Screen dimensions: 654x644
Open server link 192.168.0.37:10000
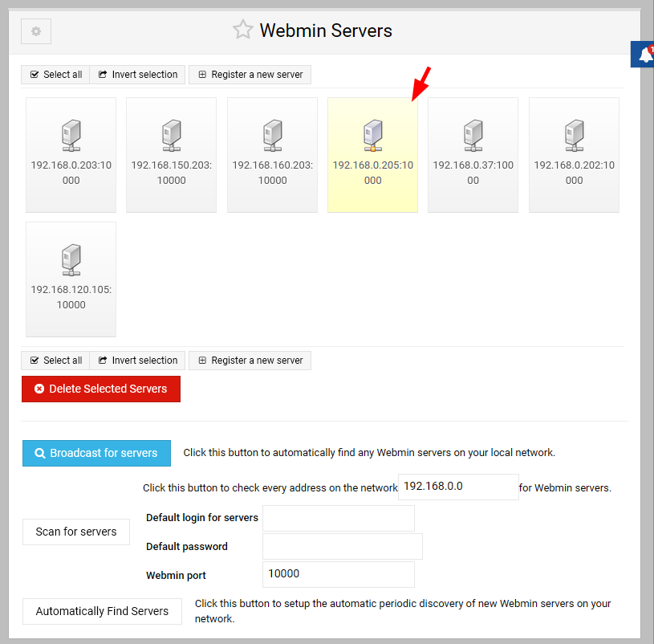click(x=473, y=173)
